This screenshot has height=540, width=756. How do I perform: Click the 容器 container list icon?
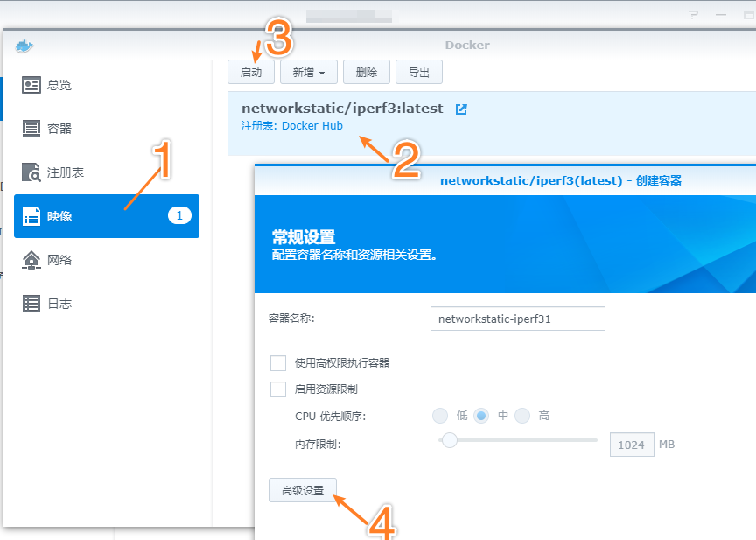(x=31, y=129)
